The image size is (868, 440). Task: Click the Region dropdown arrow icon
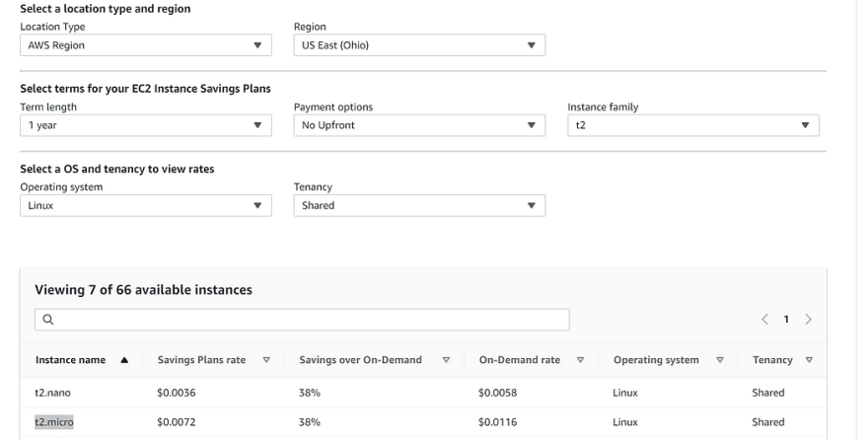[x=532, y=45]
